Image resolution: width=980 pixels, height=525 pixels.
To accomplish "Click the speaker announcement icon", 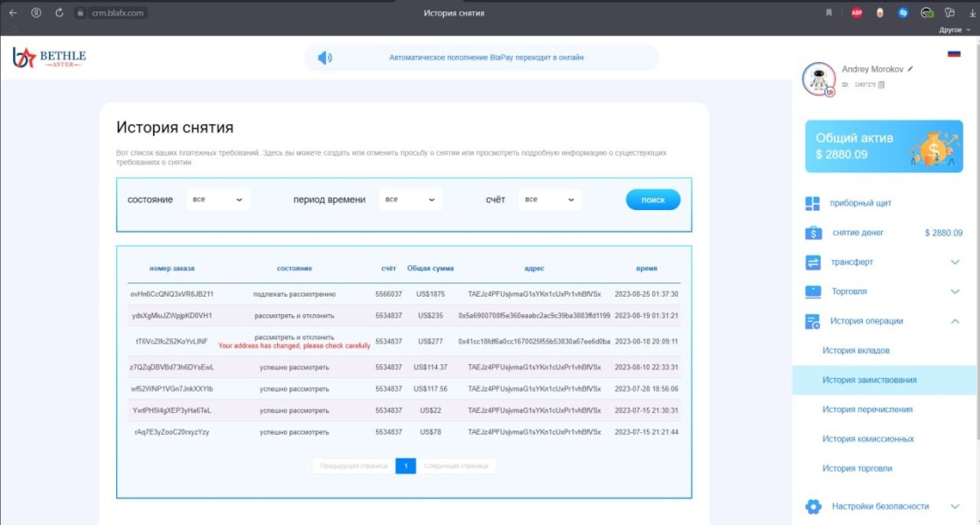I will 324,58.
